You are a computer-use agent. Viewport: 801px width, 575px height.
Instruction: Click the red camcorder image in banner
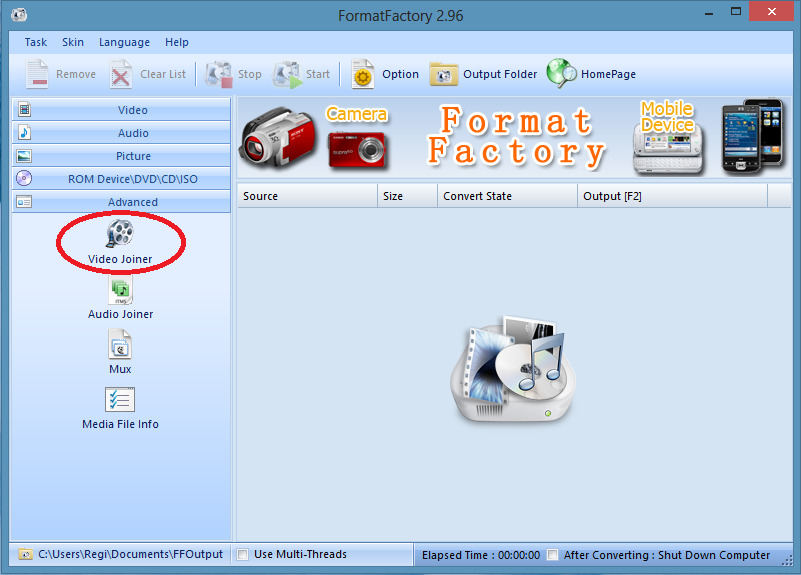(x=278, y=137)
